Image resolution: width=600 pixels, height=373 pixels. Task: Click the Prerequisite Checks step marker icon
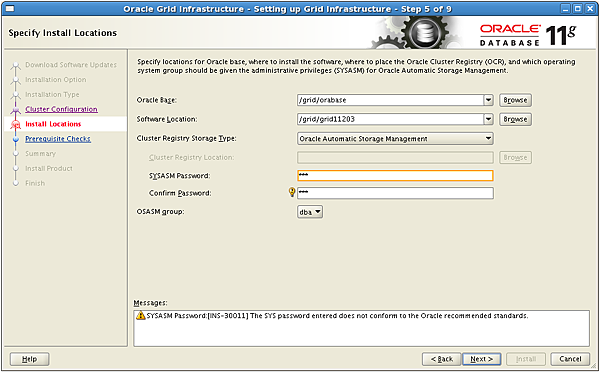16,140
